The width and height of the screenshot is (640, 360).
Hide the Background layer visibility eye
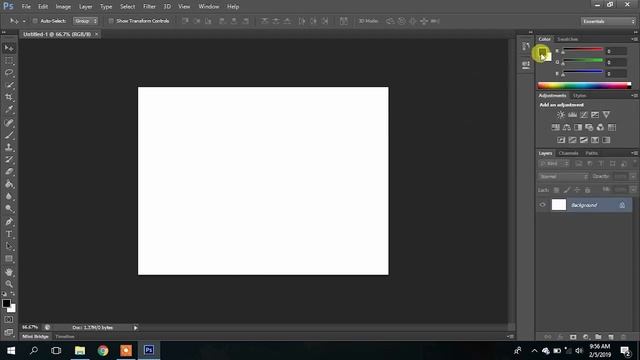click(x=542, y=205)
